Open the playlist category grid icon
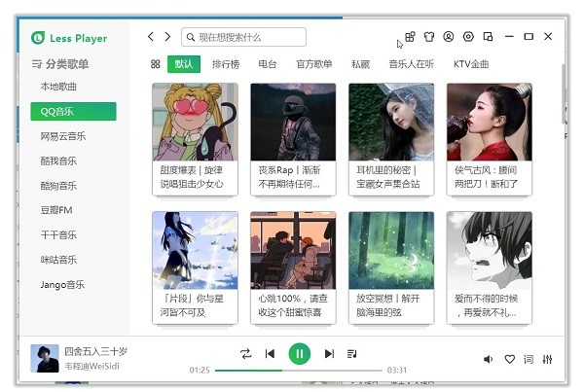The height and width of the screenshot is (392, 584). (x=156, y=64)
